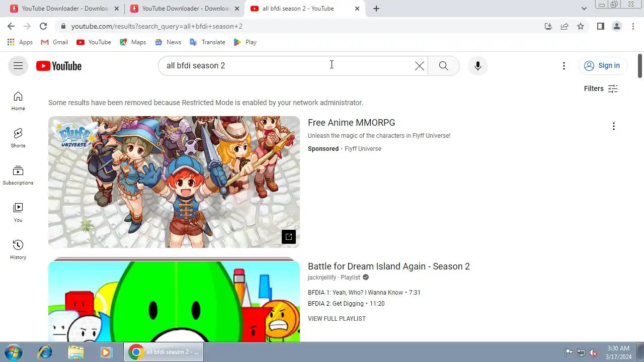Click the Flyff Universe ad thumbnail
Image resolution: width=644 pixels, height=362 pixels.
click(174, 182)
